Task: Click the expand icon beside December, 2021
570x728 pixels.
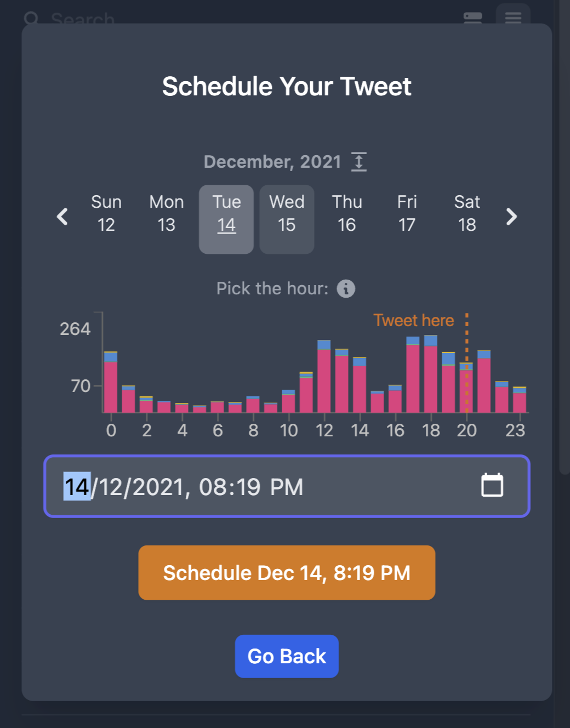Action: click(x=359, y=161)
